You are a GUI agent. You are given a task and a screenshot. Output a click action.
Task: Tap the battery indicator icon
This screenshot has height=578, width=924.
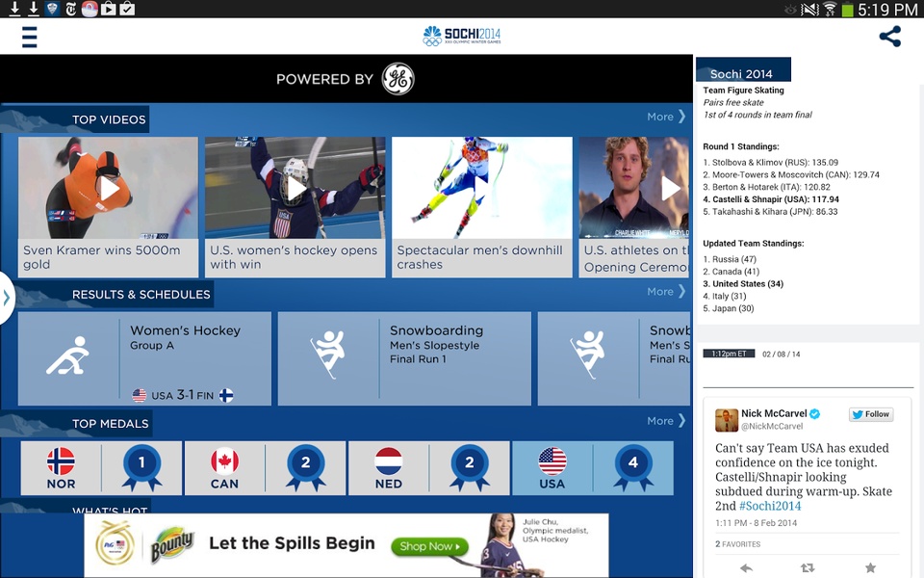[847, 10]
